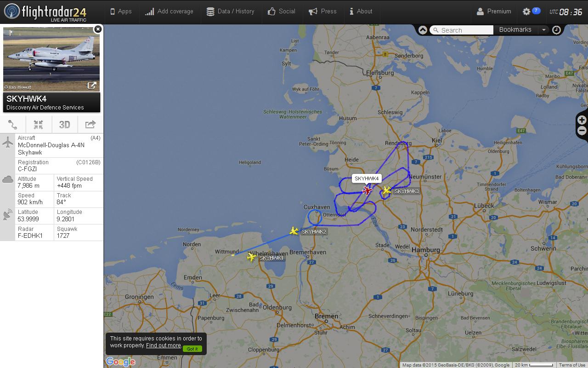Image resolution: width=588 pixels, height=368 pixels.
Task: Open settings gear with notification badge
Action: point(531,11)
